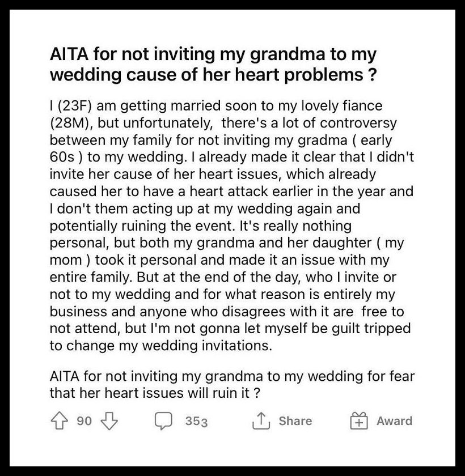
Task: Click the line mentioning "guilt tripped"
Action: pyautogui.click(x=230, y=329)
